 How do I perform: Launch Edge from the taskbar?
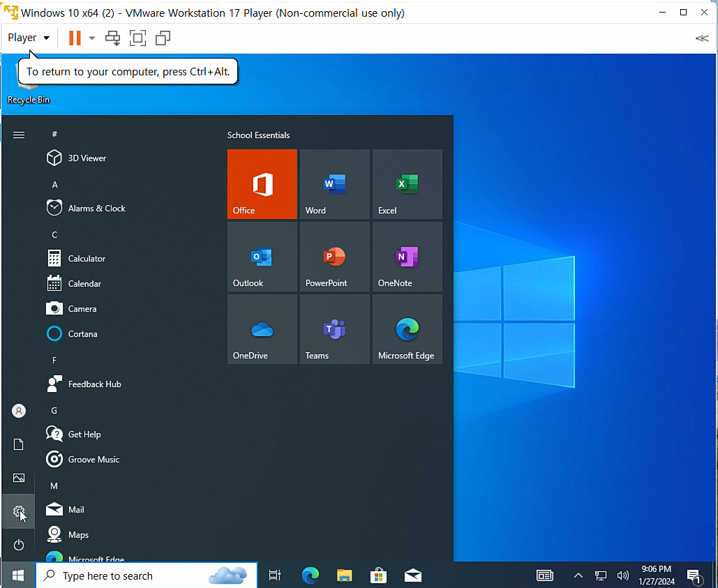[310, 575]
